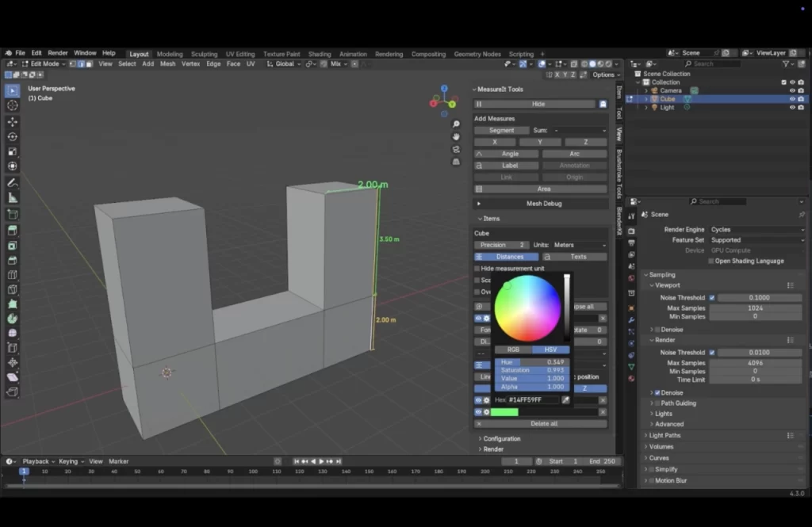The image size is (812, 527).
Task: Collapse the Collection in the outliner
Action: click(638, 82)
